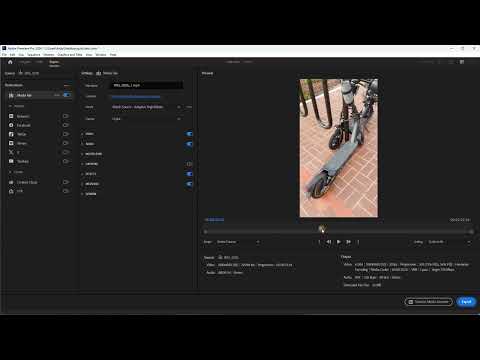
Task: Send to Media Encoder button
Action: (x=429, y=302)
